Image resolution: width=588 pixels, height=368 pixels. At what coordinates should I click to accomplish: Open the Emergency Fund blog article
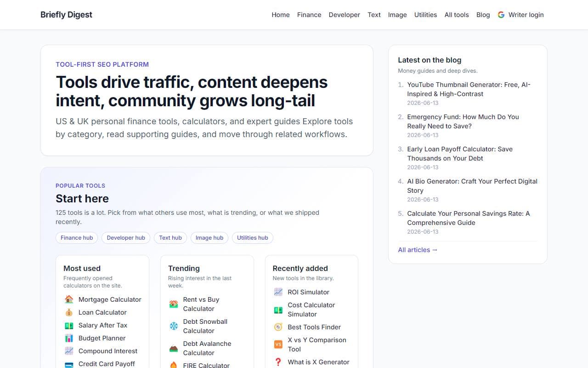tap(463, 121)
